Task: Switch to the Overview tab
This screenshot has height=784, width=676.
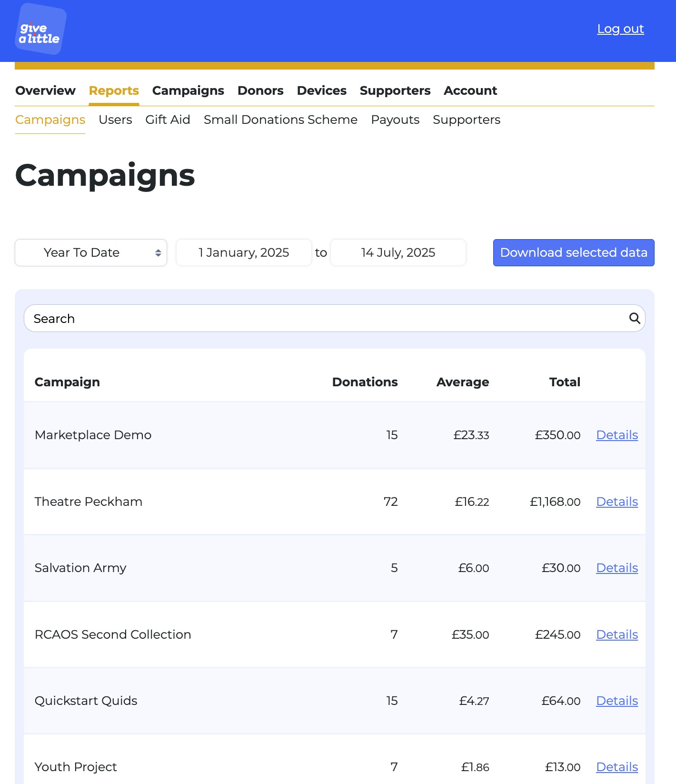Action: click(45, 90)
